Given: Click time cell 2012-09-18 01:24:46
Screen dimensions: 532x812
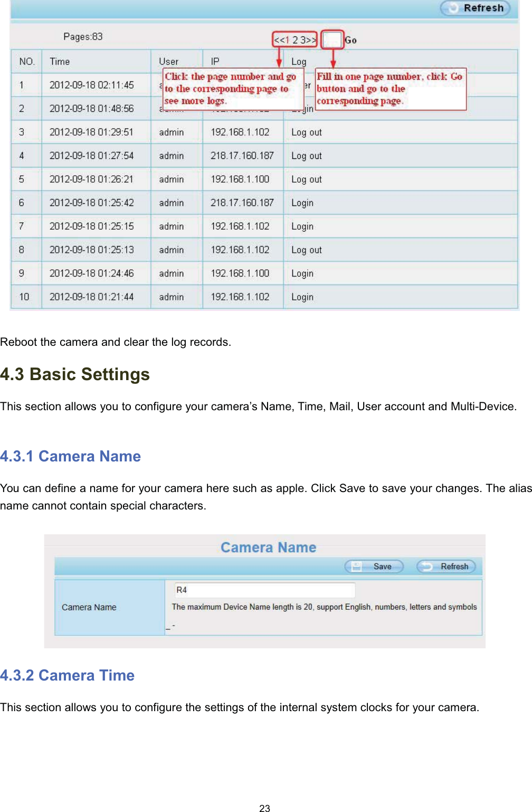Looking at the screenshot, I should [92, 273].
